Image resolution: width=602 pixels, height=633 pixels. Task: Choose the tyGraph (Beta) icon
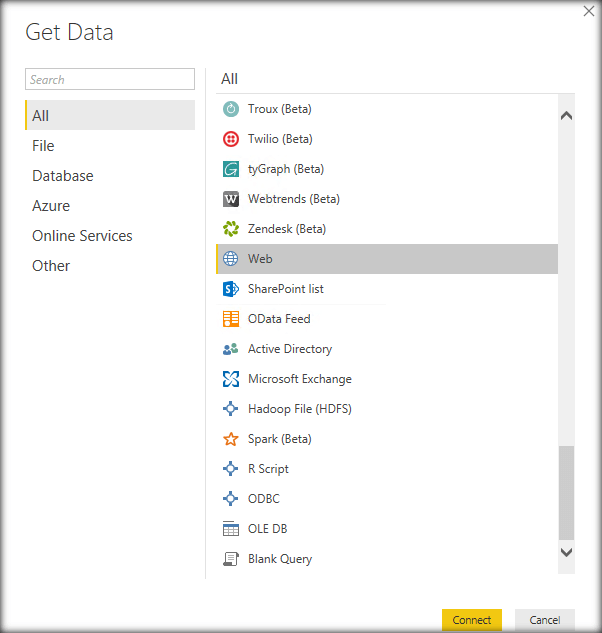click(x=231, y=169)
